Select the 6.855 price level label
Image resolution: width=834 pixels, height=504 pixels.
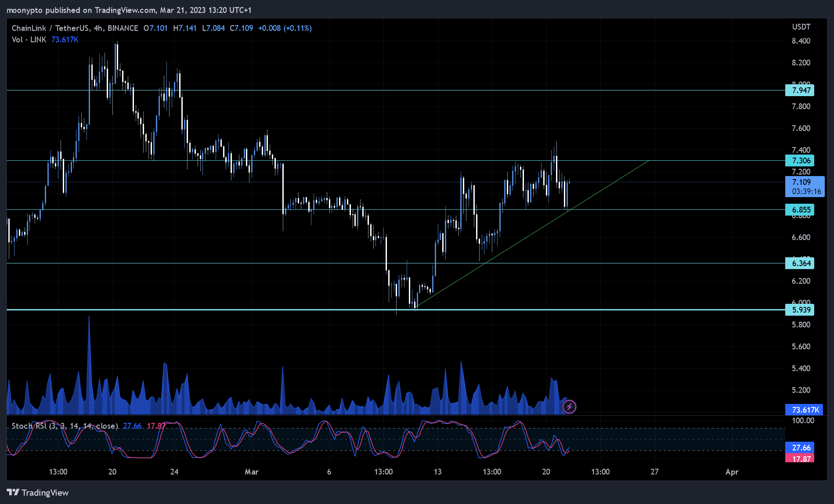click(800, 210)
